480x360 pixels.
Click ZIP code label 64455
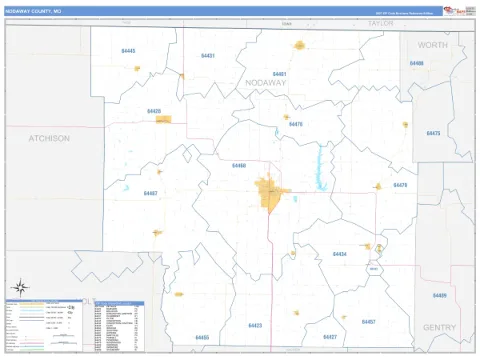tap(202, 337)
